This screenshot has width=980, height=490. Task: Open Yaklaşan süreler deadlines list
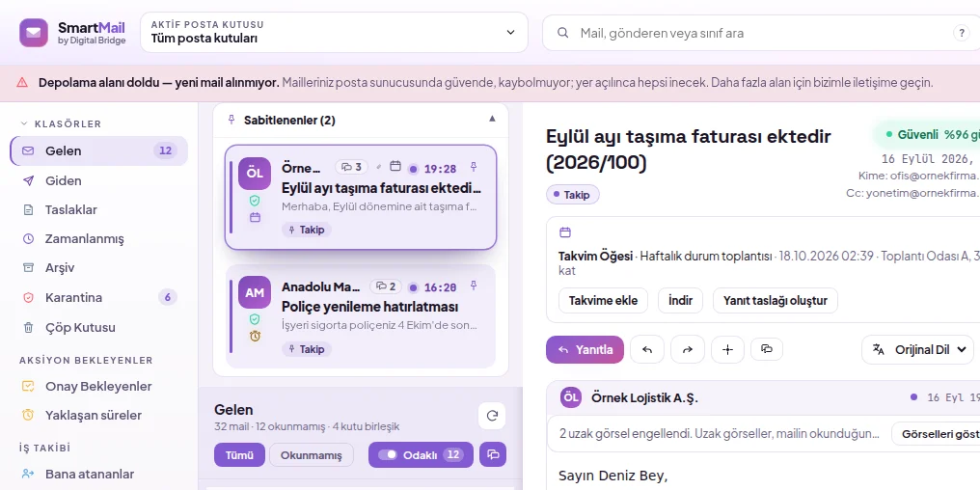tap(98, 415)
